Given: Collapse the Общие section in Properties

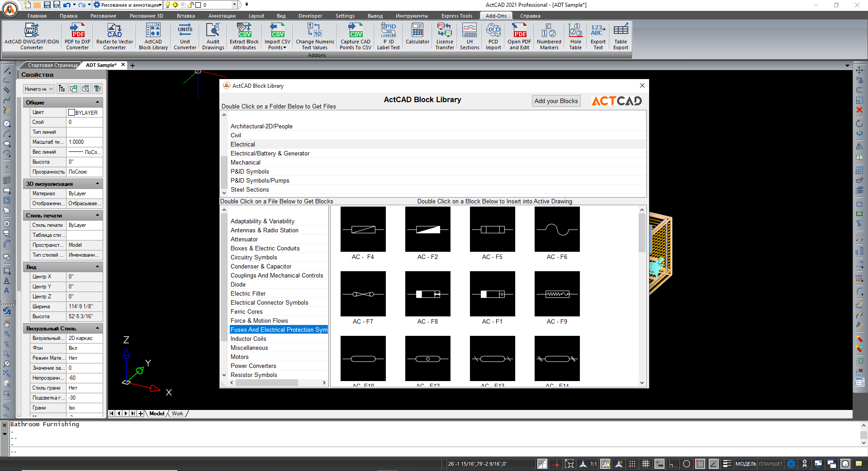Looking at the screenshot, I should point(97,102).
